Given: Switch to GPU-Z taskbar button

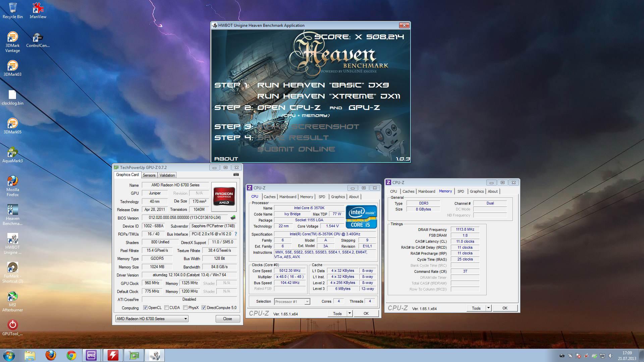Looking at the screenshot, I should [x=134, y=355].
